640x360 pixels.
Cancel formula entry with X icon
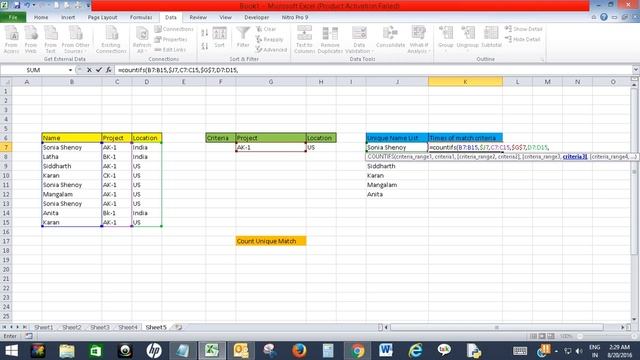pos(89,70)
